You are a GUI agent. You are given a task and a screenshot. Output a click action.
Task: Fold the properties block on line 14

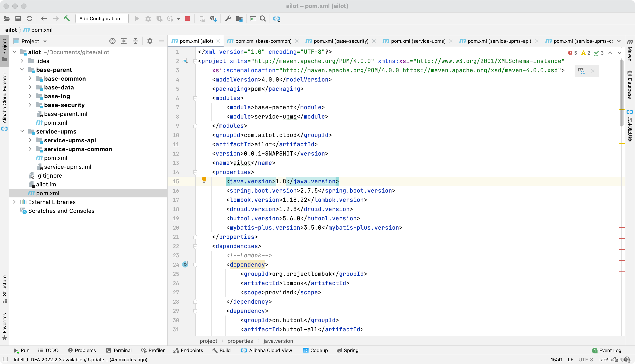(195, 172)
